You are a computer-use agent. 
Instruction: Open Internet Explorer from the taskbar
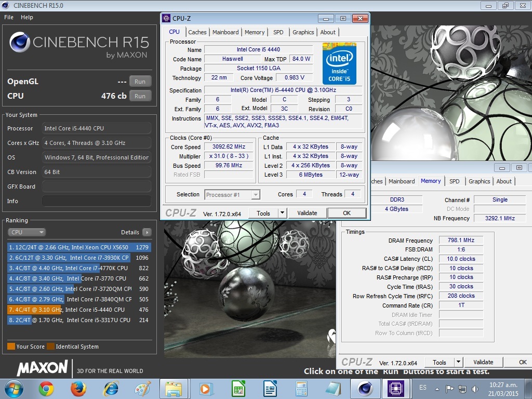(x=111, y=389)
